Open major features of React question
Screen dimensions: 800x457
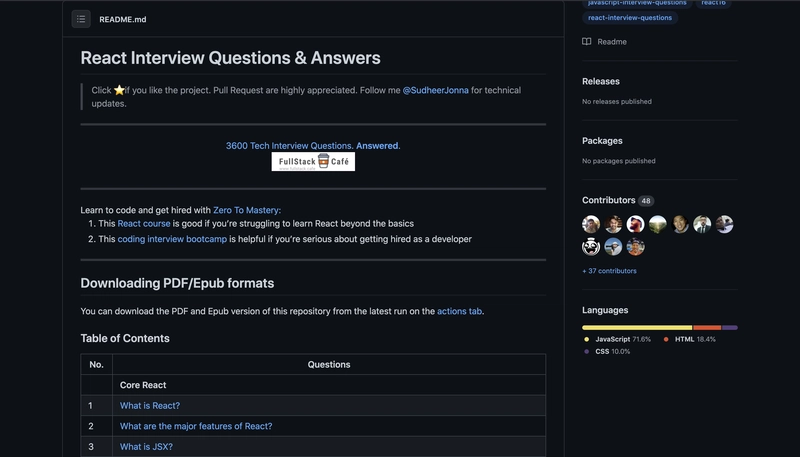[196, 426]
